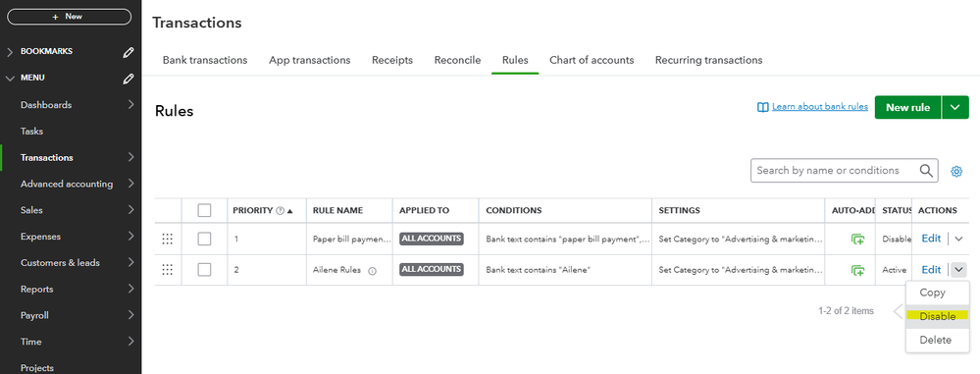Viewport: 980px width, 374px height.
Task: Click the + New button in sidebar
Action: [69, 17]
